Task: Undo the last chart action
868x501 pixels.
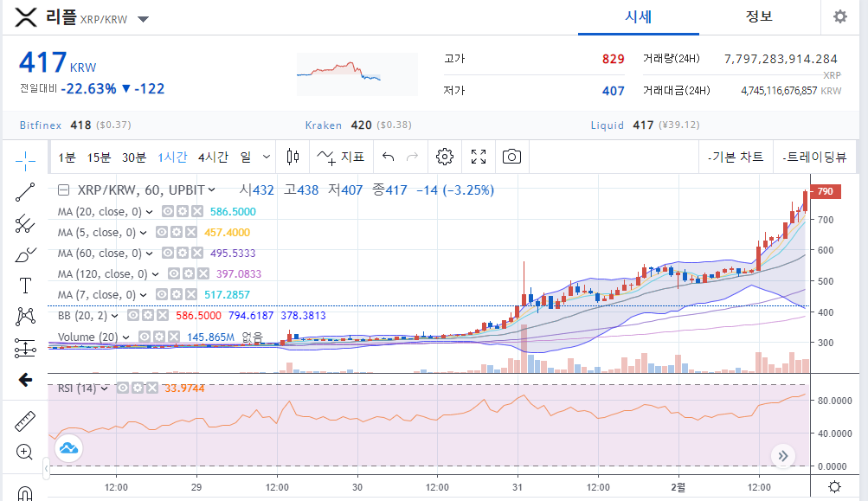Action: (x=388, y=157)
